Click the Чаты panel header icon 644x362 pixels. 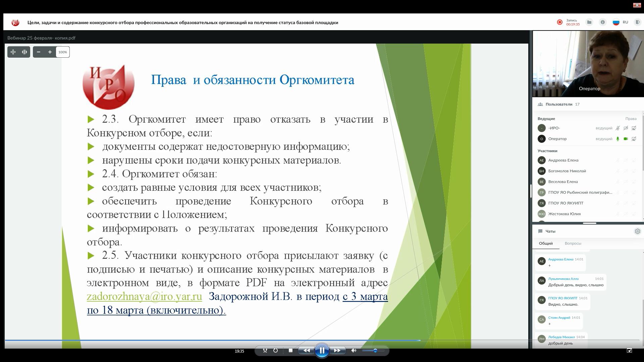click(540, 231)
